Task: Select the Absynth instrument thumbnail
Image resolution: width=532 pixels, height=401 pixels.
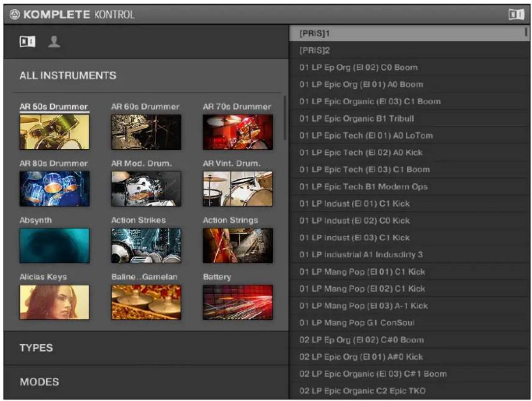Action: pyautogui.click(x=54, y=246)
